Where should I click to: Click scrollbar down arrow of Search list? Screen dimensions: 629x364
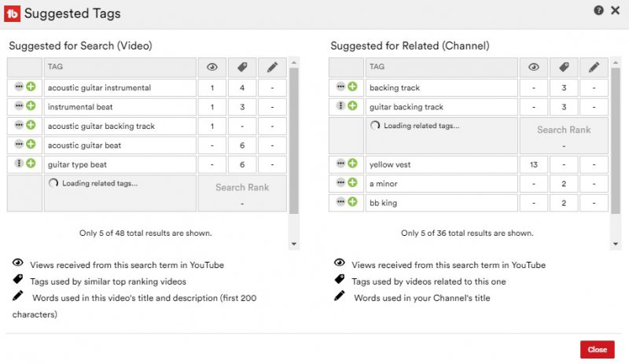coord(294,244)
